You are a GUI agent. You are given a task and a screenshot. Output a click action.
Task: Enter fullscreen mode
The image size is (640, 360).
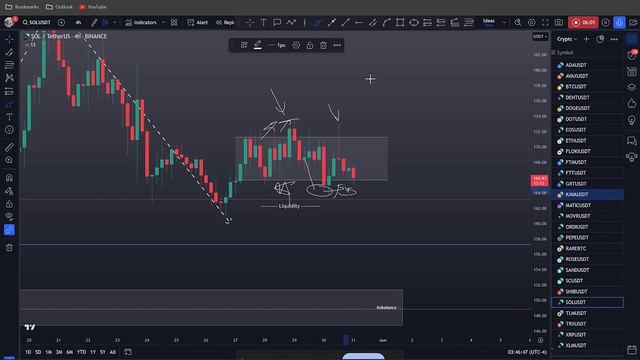pyautogui.click(x=545, y=22)
